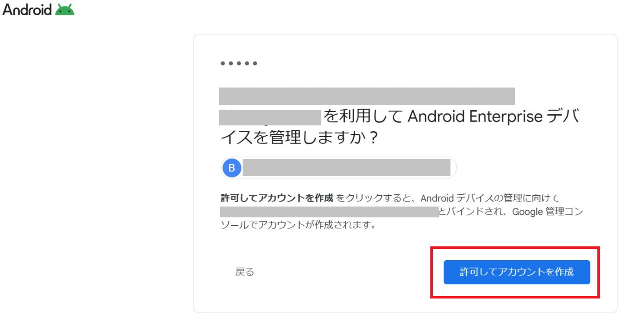Screen dimensions: 644x328
Task: Open the account chip next to B avatar
Action: click(x=338, y=168)
